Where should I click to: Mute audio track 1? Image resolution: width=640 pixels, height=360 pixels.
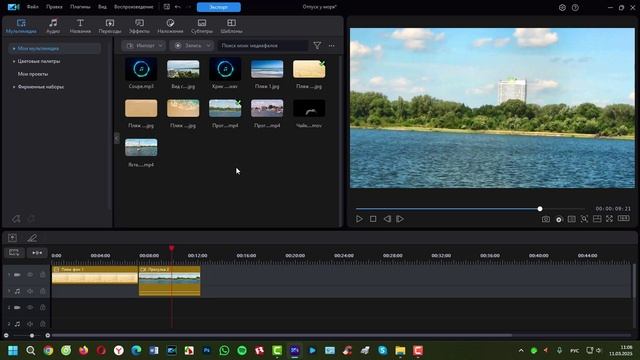(30, 291)
